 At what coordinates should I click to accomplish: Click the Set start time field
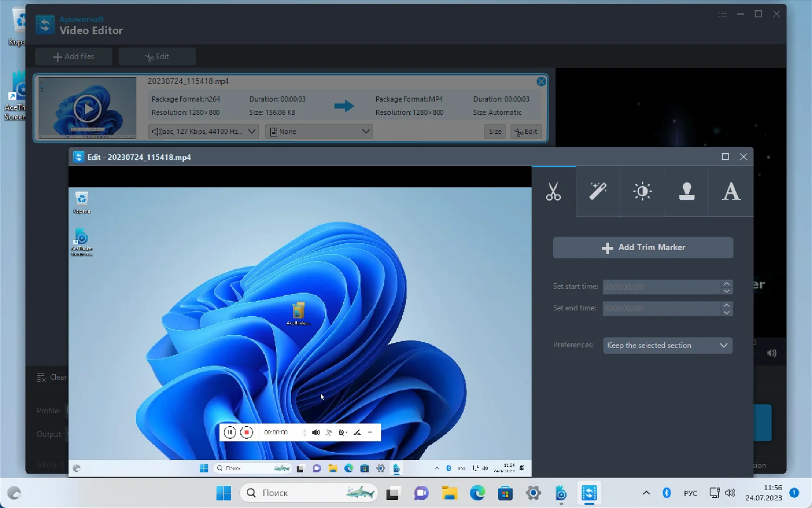point(662,287)
